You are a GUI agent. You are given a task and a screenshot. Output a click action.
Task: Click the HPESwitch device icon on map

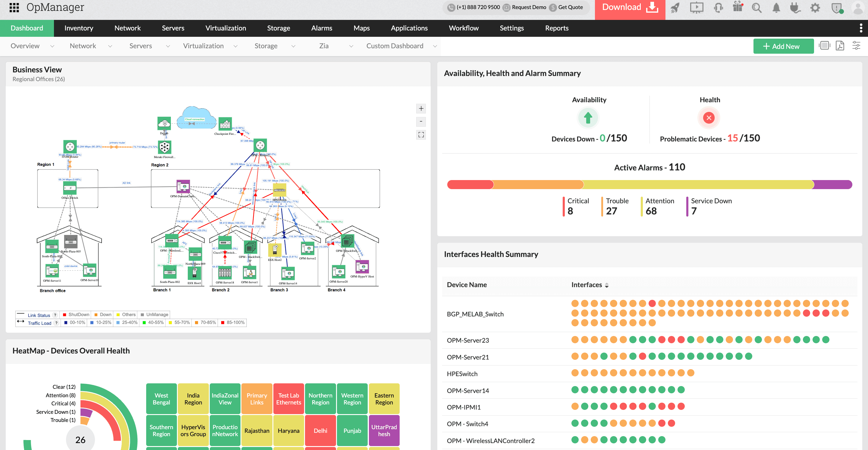pos(279,190)
